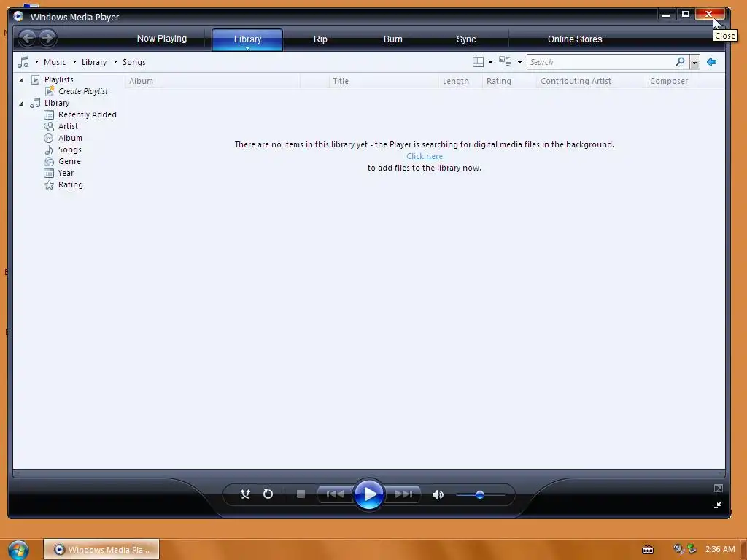747x560 pixels.
Task: Sort by Contributing Artist column header
Action: coord(591,81)
